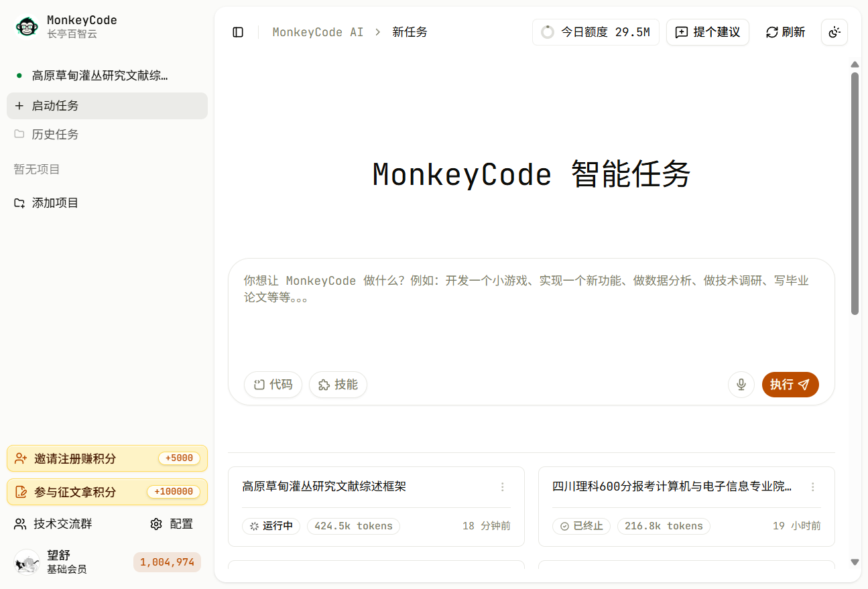Open the running task 高原草甸灌丛研究文献综… in sidebar
The image size is (868, 589).
[107, 76]
